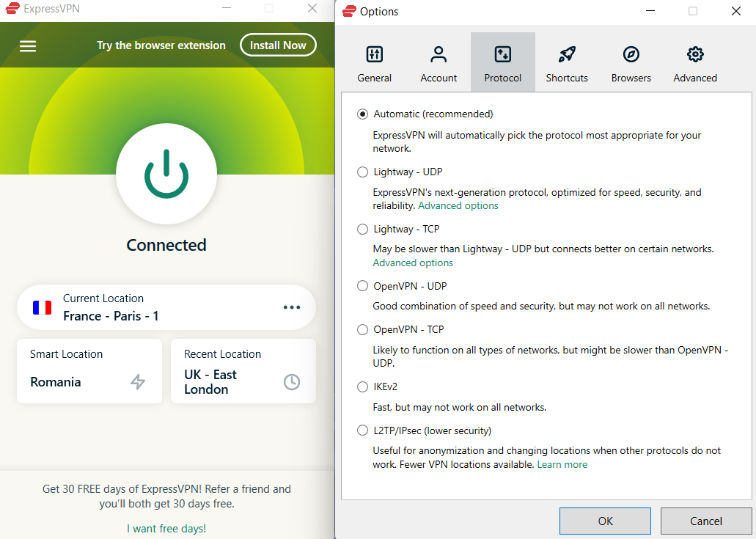Click the 'I want free days!' link
Viewport: 756px width, 539px height.
[x=166, y=528]
